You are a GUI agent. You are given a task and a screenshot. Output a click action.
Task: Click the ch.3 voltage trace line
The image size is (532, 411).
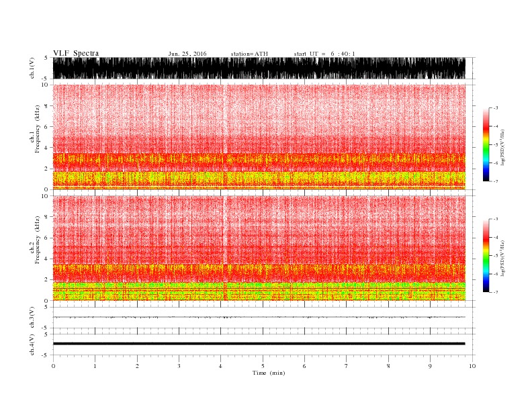click(259, 317)
